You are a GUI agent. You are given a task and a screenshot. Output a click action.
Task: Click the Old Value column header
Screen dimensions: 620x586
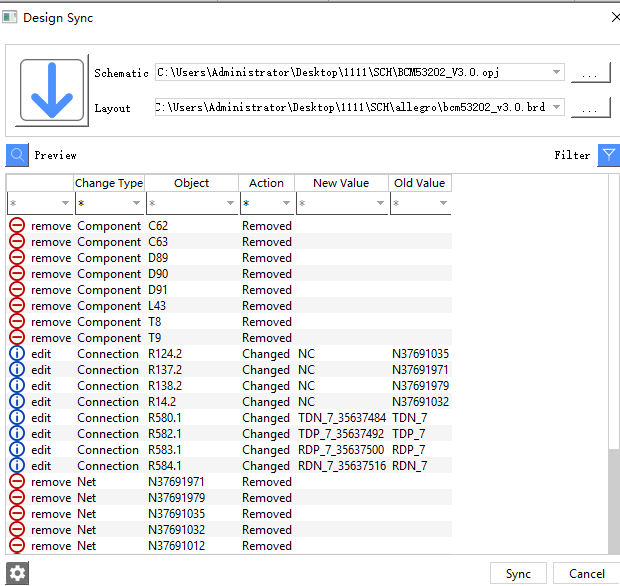coord(420,183)
